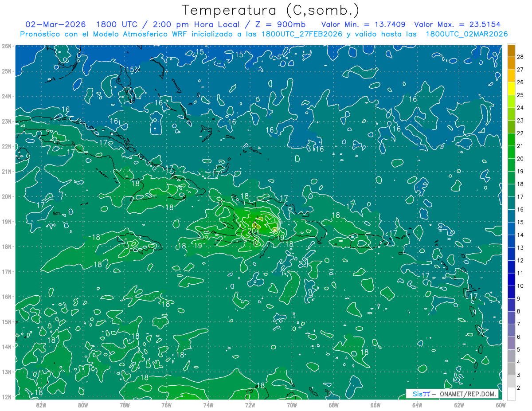The image size is (532, 411).
Task: Click the longitude axis label '74W'
Action: tap(208, 405)
